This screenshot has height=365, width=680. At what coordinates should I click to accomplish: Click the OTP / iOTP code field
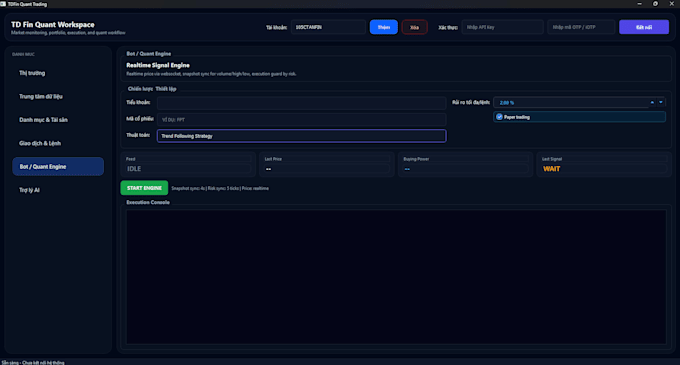pyautogui.click(x=581, y=27)
